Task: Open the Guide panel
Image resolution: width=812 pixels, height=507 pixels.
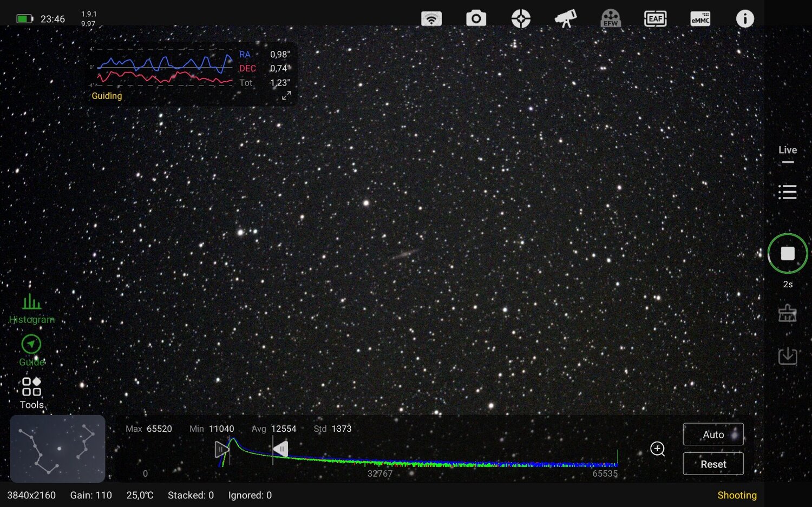Action: (x=31, y=344)
